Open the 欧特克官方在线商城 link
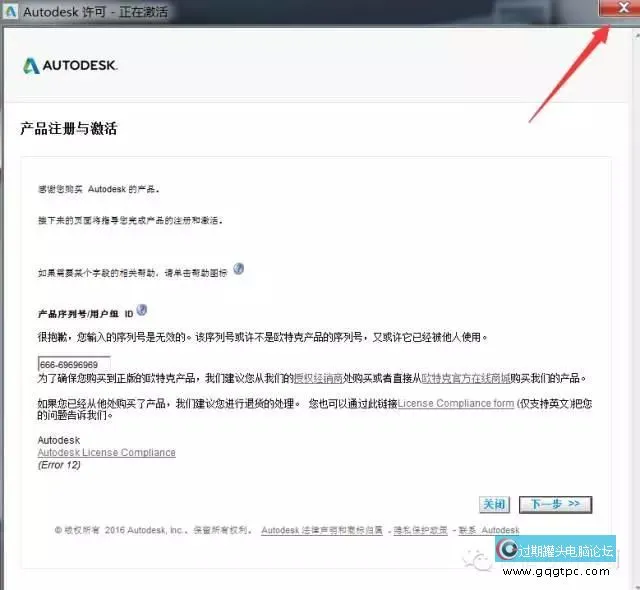Screen dimensions: 640x590 pos(466,378)
